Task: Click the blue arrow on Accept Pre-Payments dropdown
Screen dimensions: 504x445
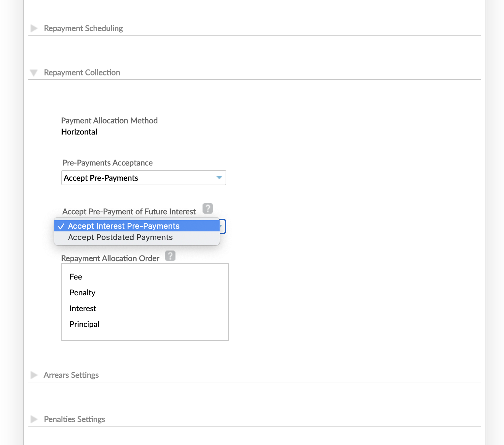Action: click(x=219, y=178)
